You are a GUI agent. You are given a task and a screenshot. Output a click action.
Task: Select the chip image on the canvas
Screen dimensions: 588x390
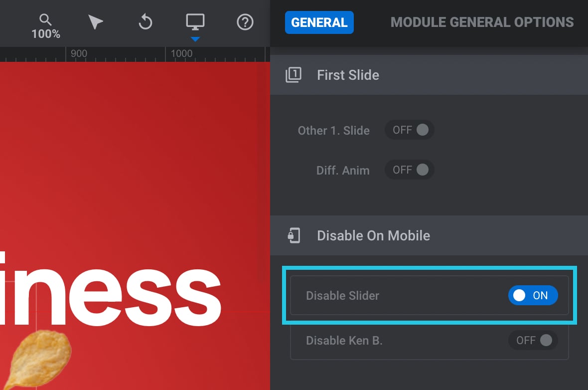click(37, 360)
